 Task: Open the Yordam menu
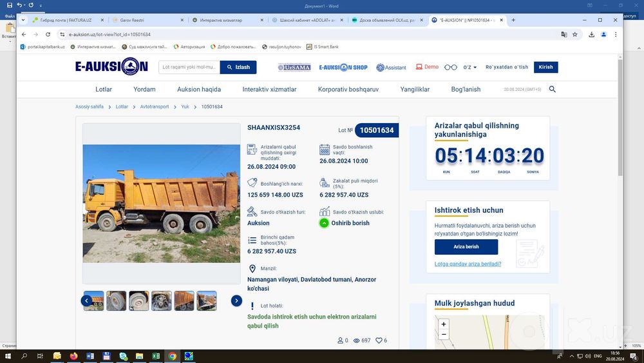click(x=144, y=89)
